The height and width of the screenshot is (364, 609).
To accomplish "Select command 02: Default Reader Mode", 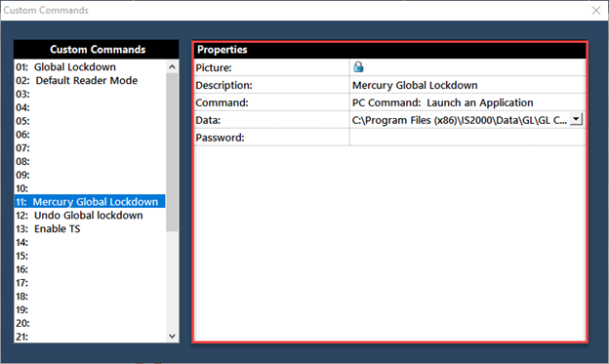I will [x=90, y=80].
